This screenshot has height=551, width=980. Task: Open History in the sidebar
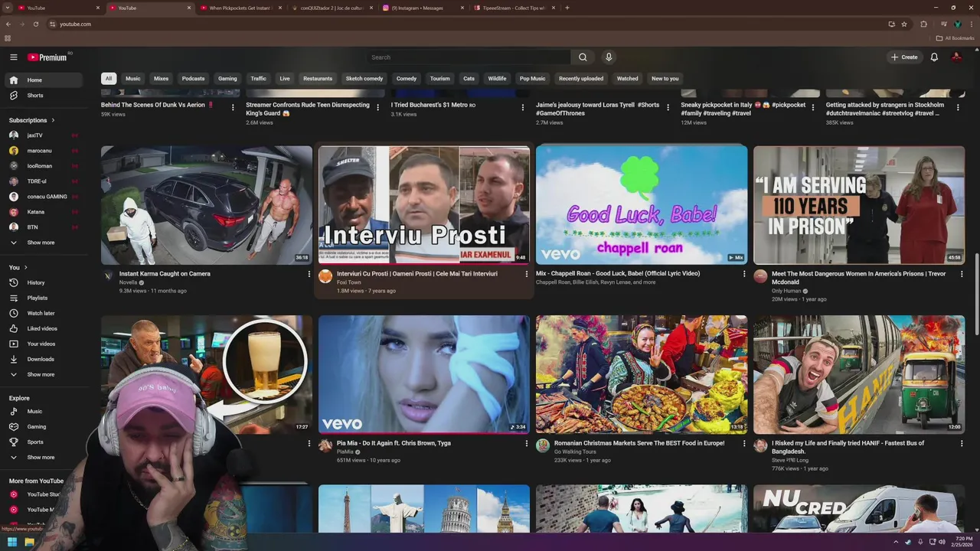tap(44, 282)
